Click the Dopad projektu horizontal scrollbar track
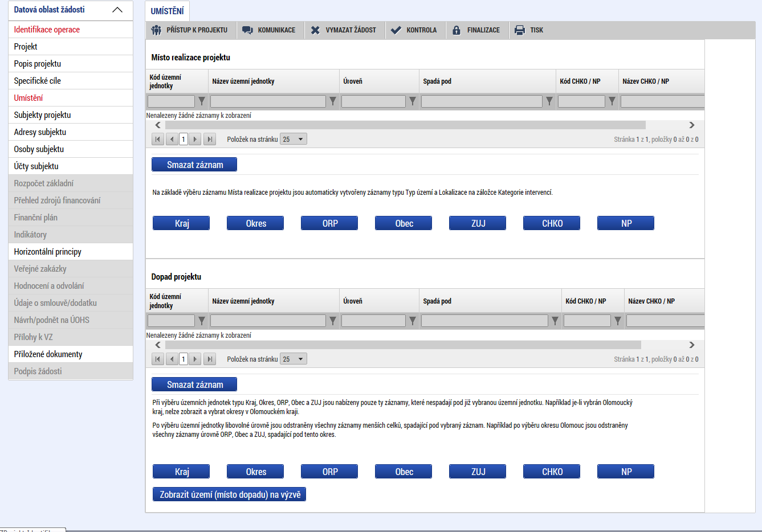Image resolution: width=762 pixels, height=532 pixels. coord(403,345)
